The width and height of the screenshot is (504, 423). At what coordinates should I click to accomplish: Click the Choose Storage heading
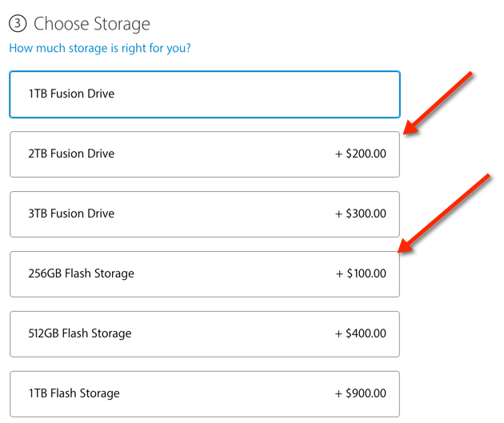[92, 25]
